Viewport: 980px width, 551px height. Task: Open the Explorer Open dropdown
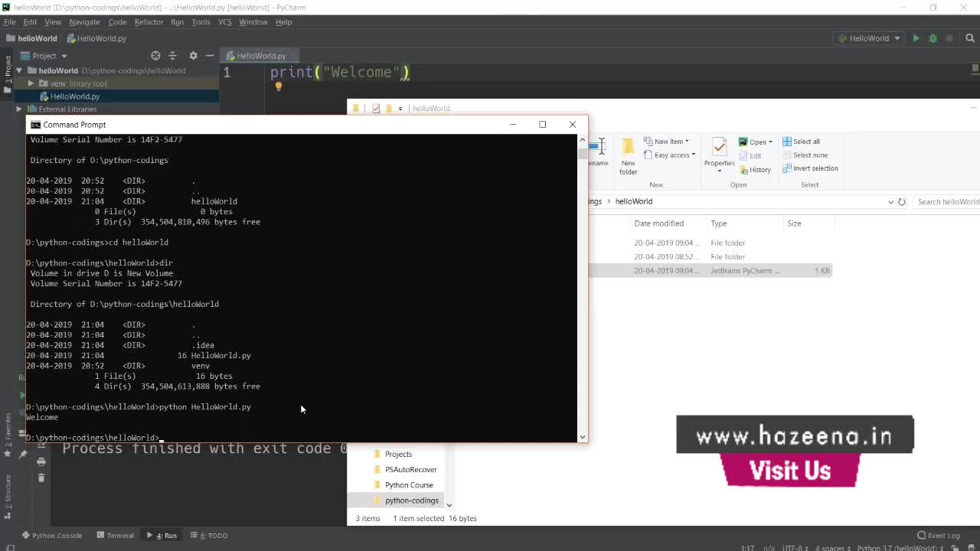[755, 142]
